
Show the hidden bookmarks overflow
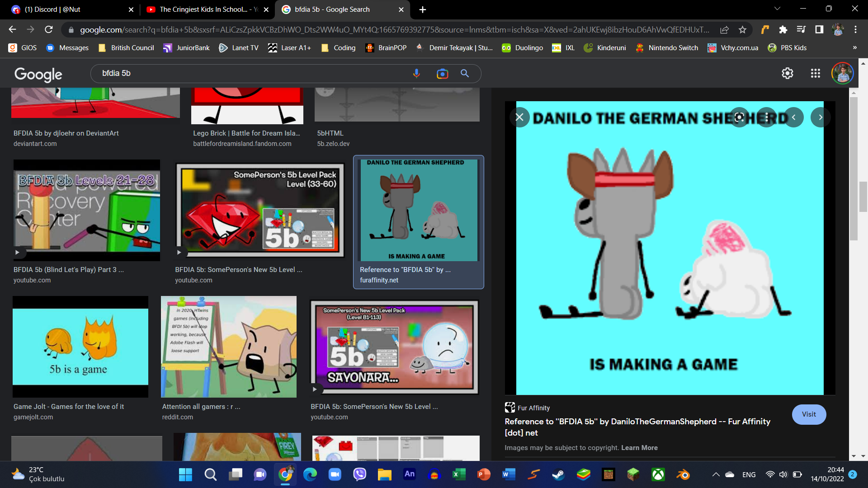pos(854,47)
